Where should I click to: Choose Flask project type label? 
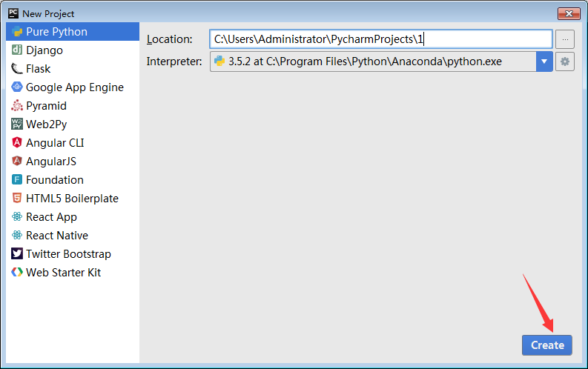click(39, 69)
